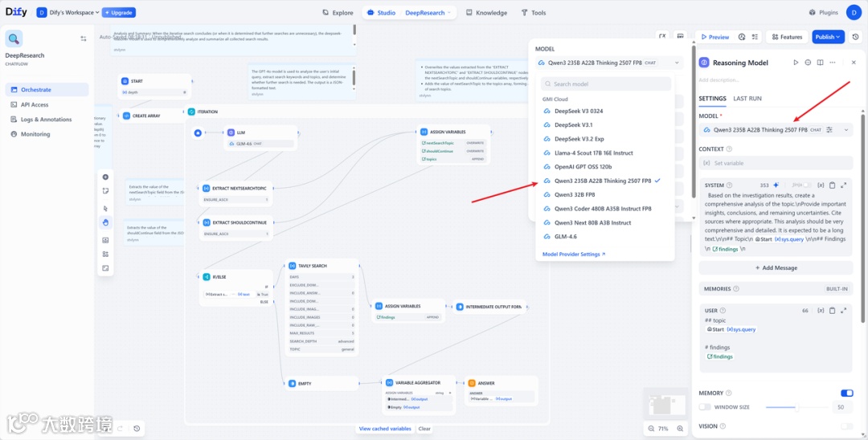The image size is (868, 440).
Task: Open the Model Provider Settings link
Action: (x=574, y=255)
